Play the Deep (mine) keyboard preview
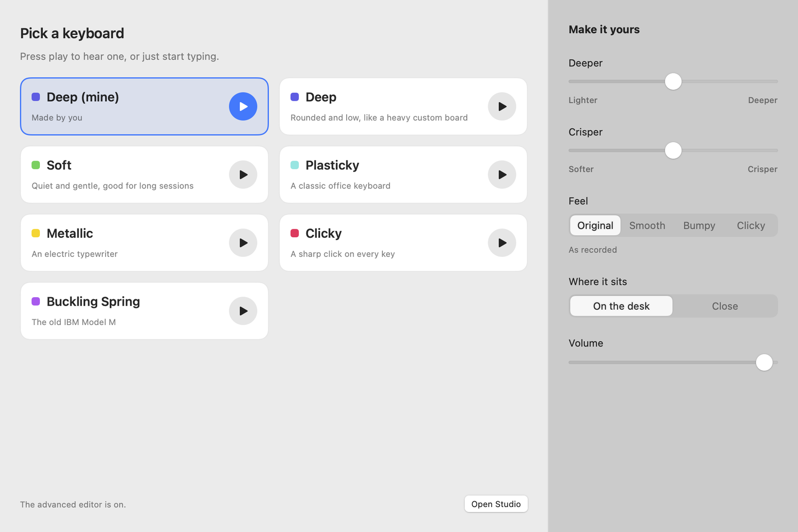798x532 pixels. 243,106
